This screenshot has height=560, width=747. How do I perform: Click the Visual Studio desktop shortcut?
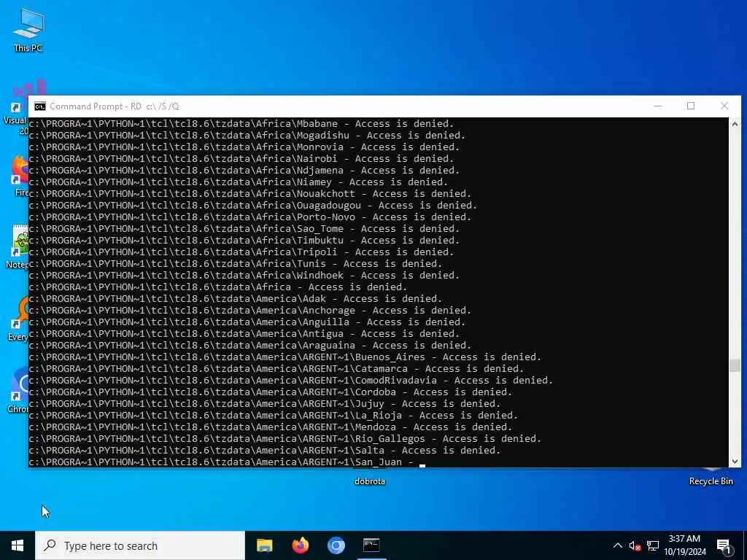[15, 107]
